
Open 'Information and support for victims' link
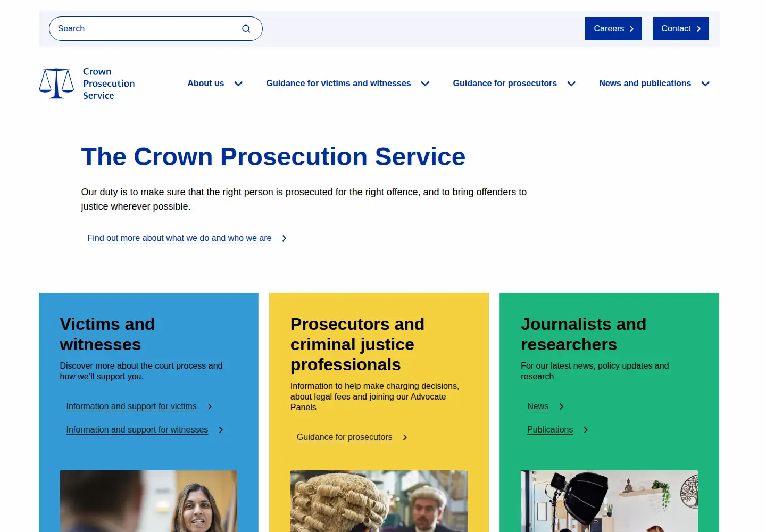(x=131, y=406)
